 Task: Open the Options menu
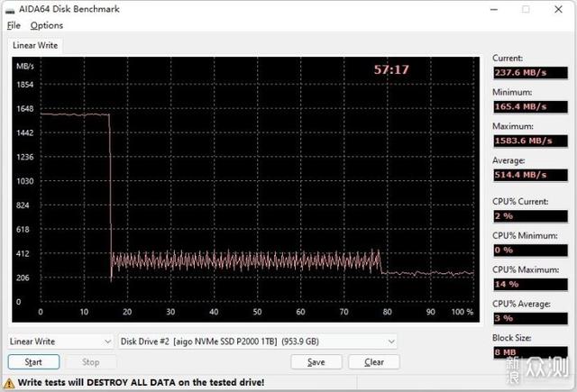pyautogui.click(x=47, y=25)
